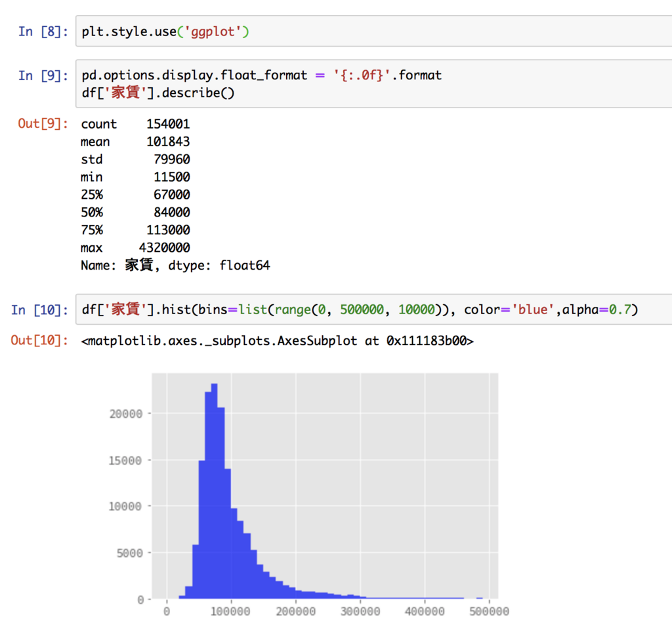Select the In [10] prompt label
Screen dimensions: 672x631
pyautogui.click(x=39, y=310)
